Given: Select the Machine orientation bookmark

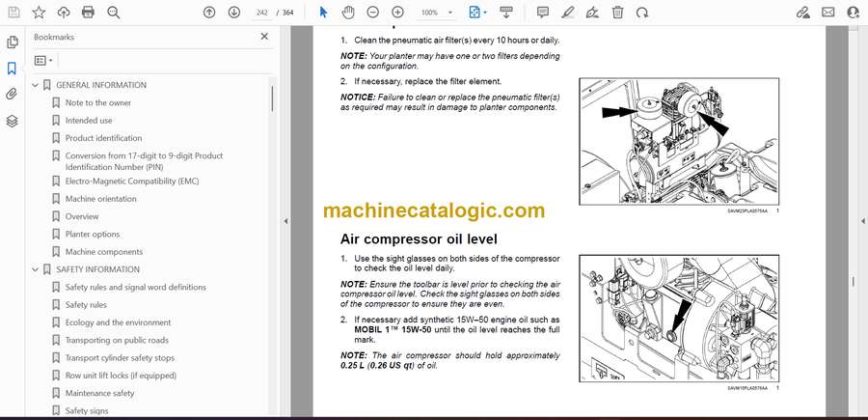Looking at the screenshot, I should click(x=100, y=199).
